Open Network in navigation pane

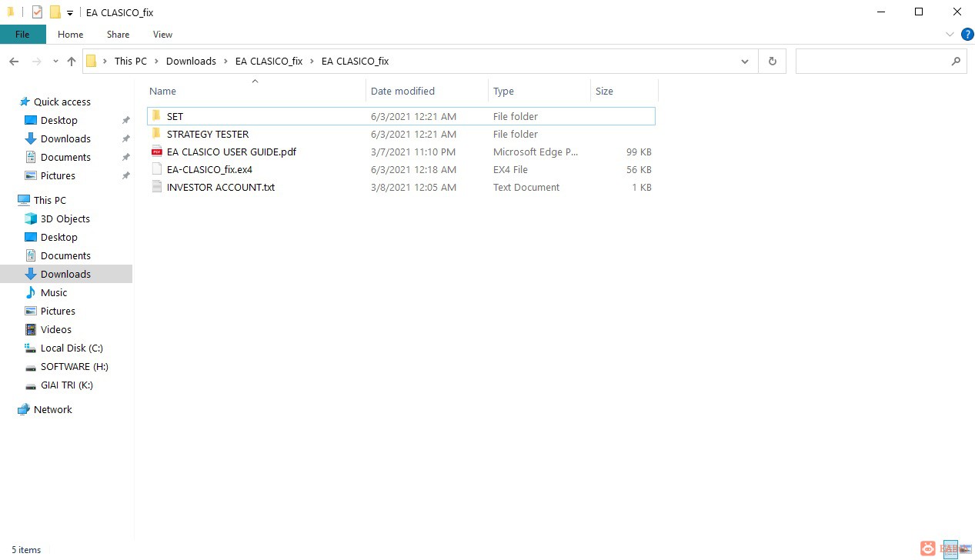pyautogui.click(x=53, y=409)
